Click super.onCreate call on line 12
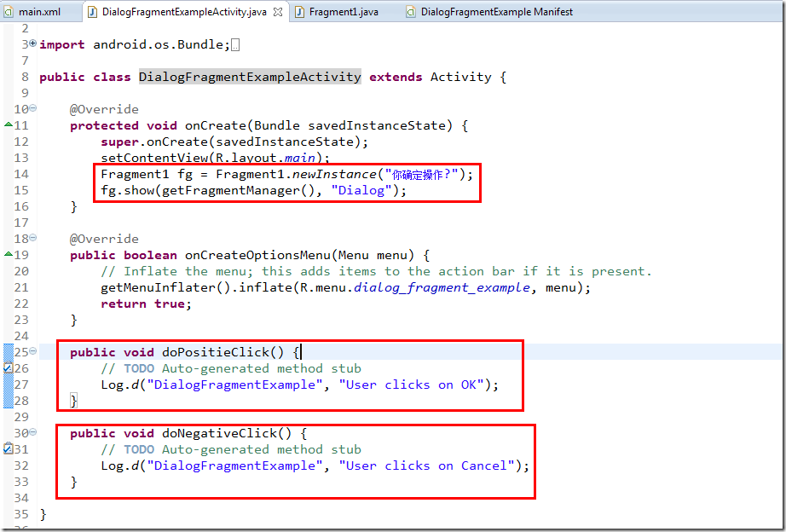The height and width of the screenshot is (532, 786). click(x=234, y=142)
